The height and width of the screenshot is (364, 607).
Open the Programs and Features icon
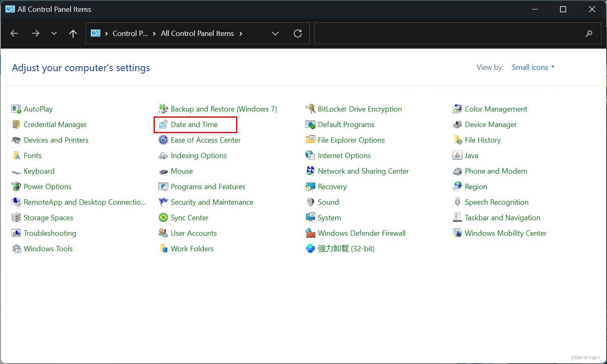click(163, 187)
